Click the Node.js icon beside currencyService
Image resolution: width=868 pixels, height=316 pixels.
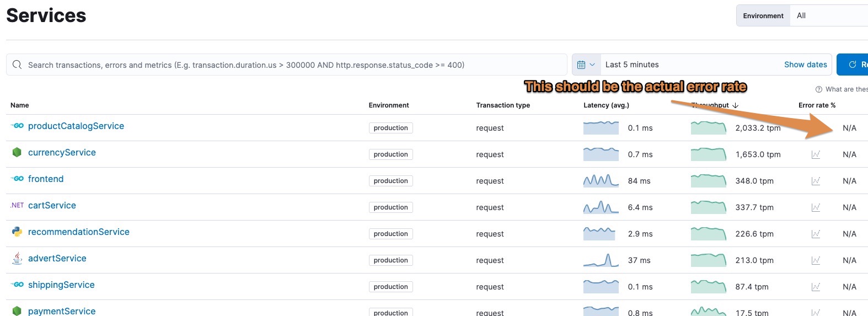pyautogui.click(x=17, y=152)
